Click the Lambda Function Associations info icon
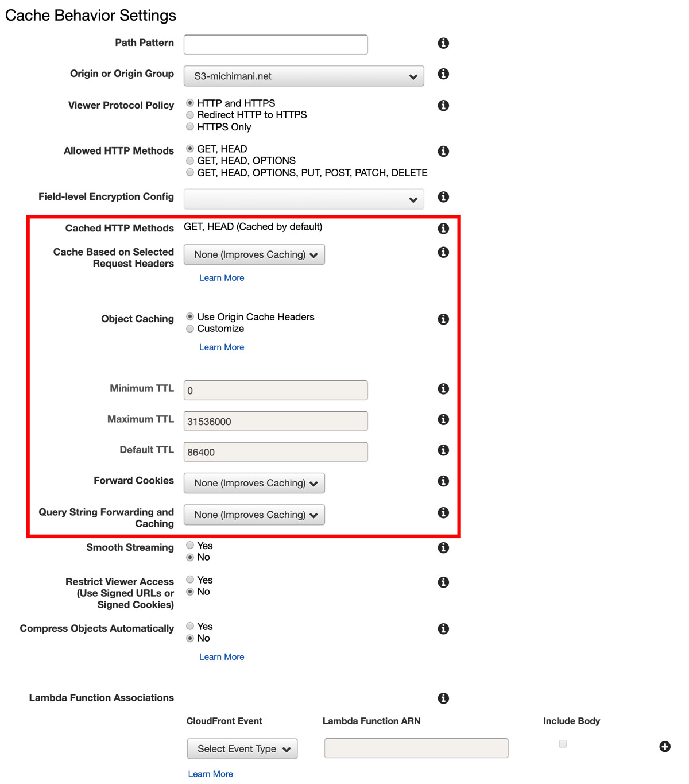689x784 pixels. tap(443, 698)
